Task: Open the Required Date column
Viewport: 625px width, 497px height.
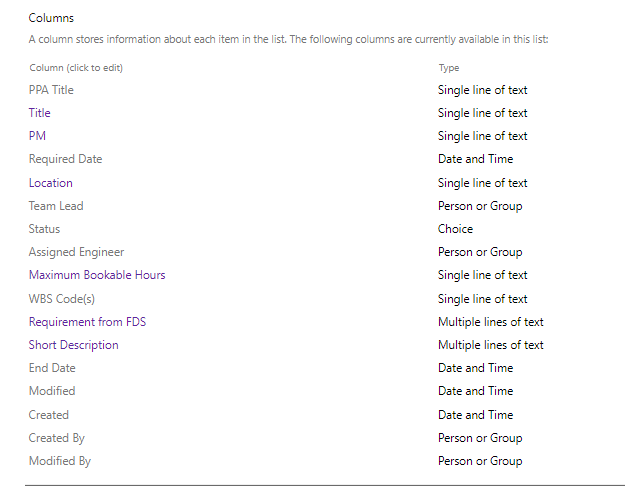Action: point(65,159)
